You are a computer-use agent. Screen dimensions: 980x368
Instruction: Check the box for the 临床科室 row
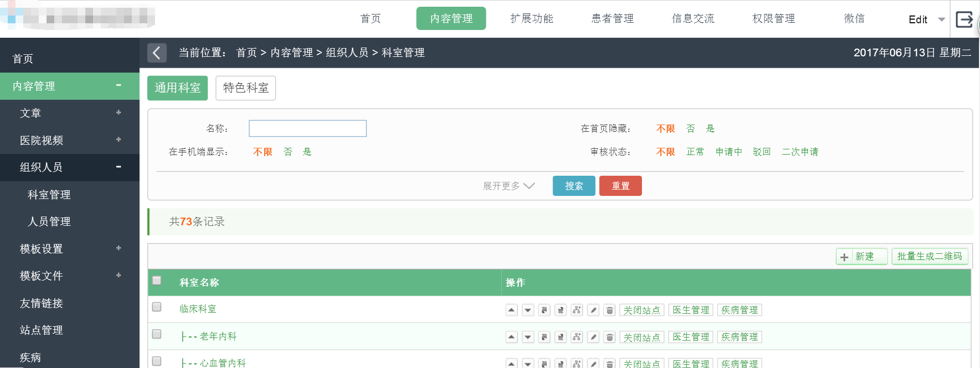pyautogui.click(x=157, y=307)
